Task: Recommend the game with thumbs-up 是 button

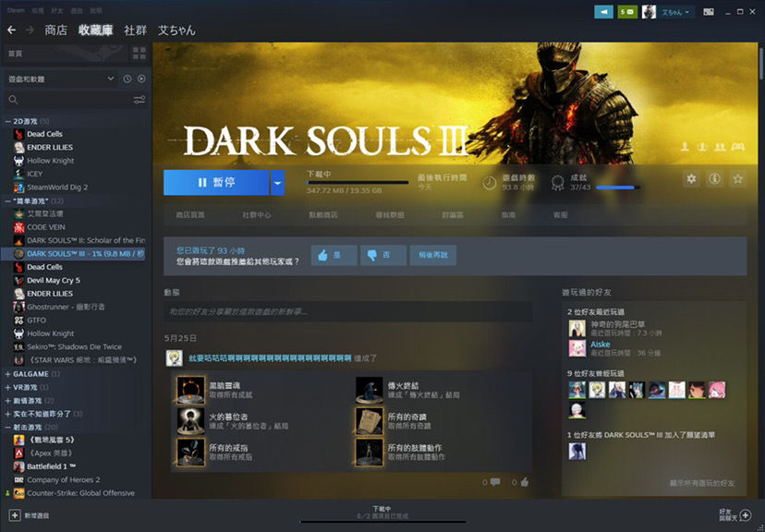Action: 334,255
